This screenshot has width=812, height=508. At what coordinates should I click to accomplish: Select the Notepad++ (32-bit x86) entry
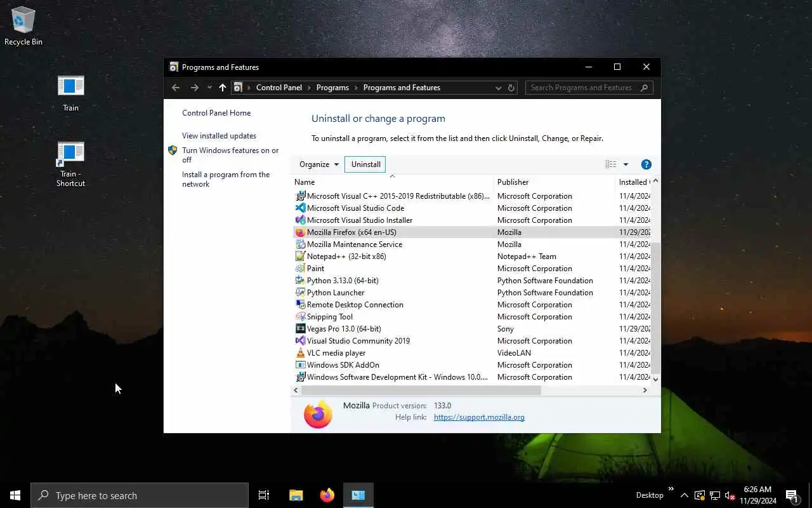(472, 257)
